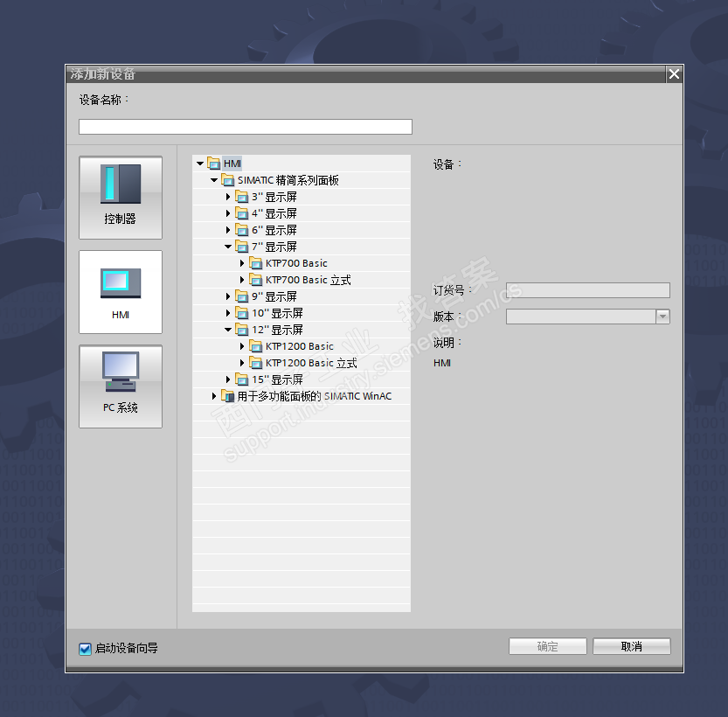Image resolution: width=728 pixels, height=717 pixels.
Task: Click the 12" 显示屏 folder icon
Action: pyautogui.click(x=241, y=330)
